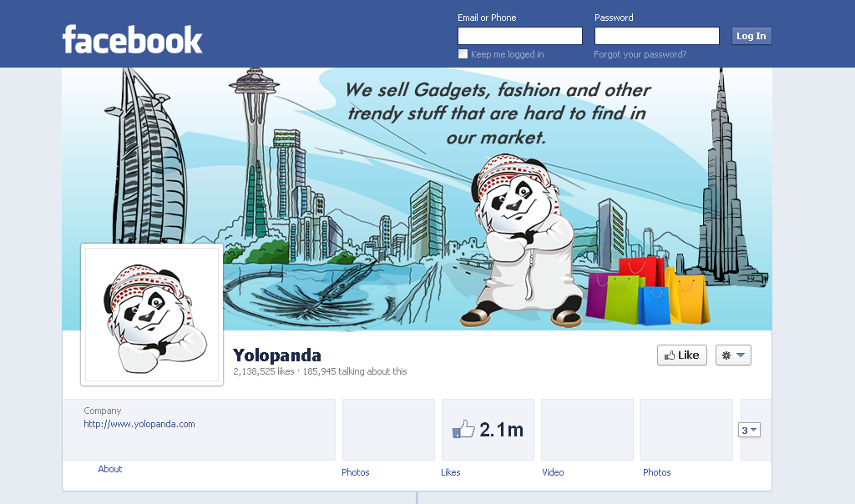
Task: Open the last Photos thumbnail tile
Action: (686, 430)
